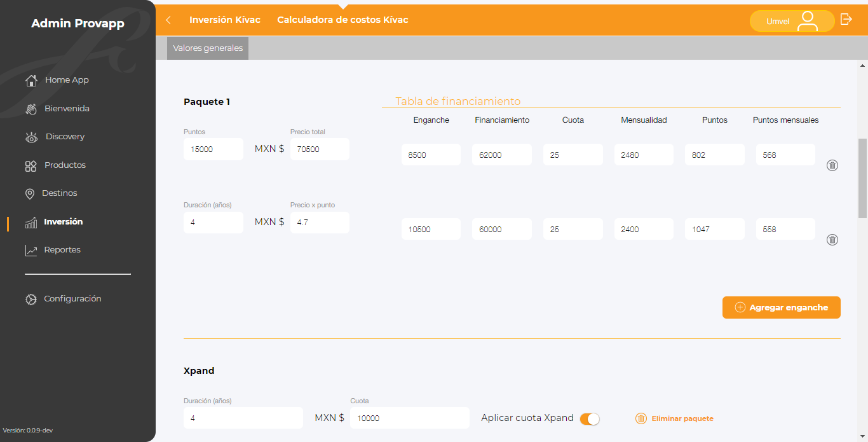This screenshot has height=442, width=868.
Task: Focus the Mensualidad field with 2480
Action: tap(644, 155)
